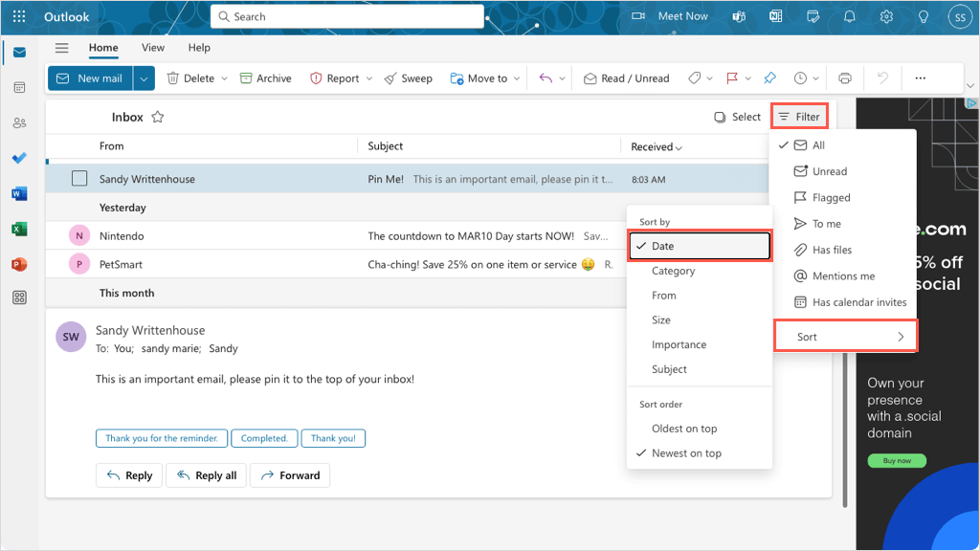Open the Calendar icon in left sidebar
980x551 pixels.
pos(19,87)
